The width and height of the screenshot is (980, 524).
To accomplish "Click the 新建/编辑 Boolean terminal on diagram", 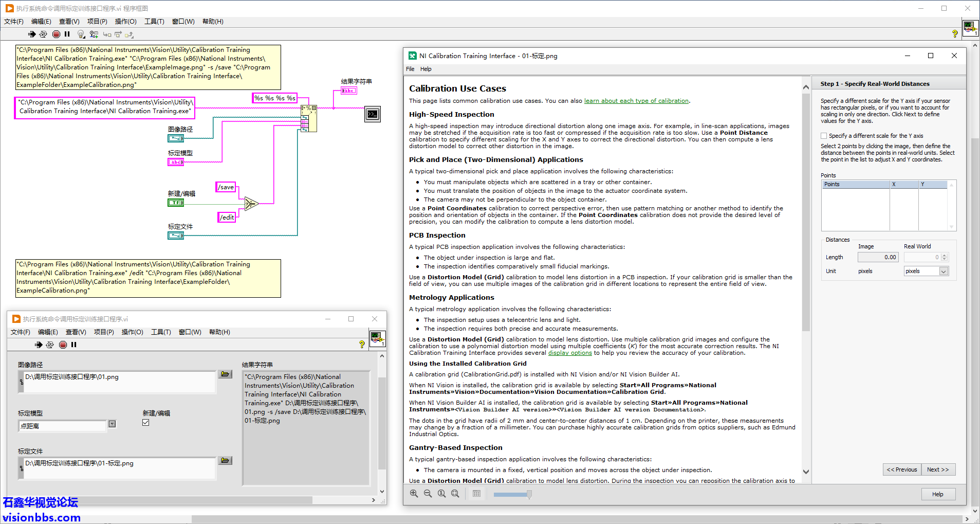I will (x=176, y=203).
